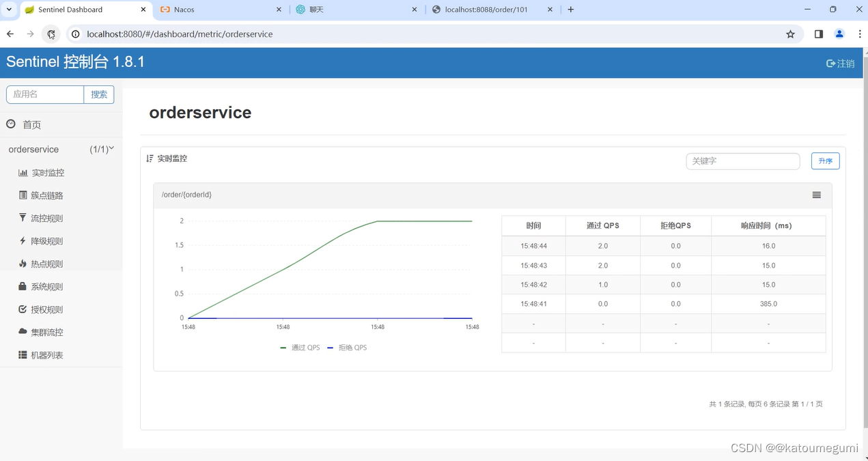Switch to the Nacos browser tab
The image size is (868, 461).
click(x=221, y=10)
